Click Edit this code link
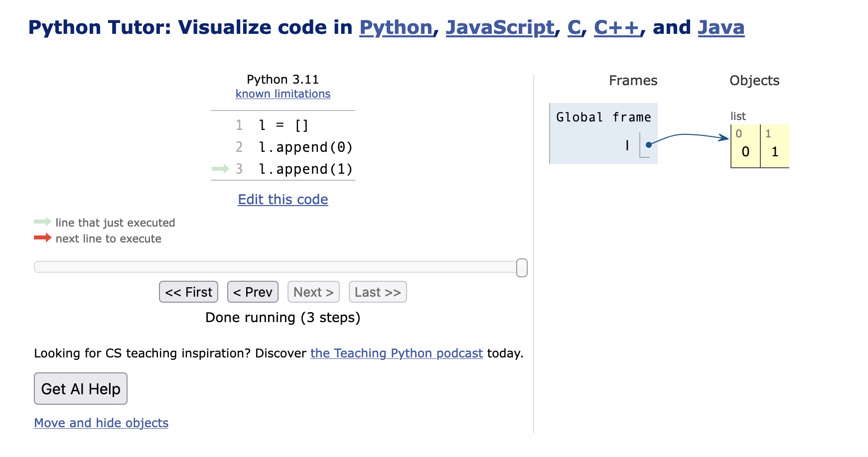Viewport: 868px width, 457px height. [x=283, y=199]
